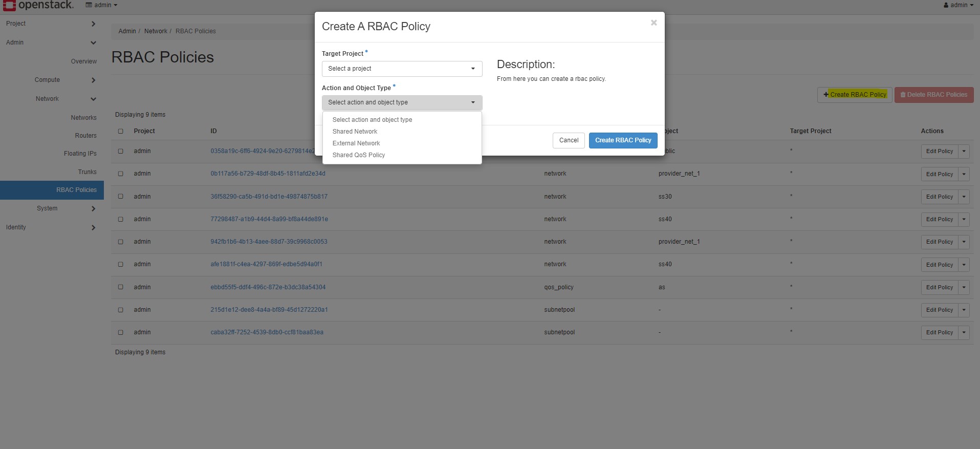The height and width of the screenshot is (449, 980).
Task: Cancel the RBAC policy dialog
Action: tap(569, 140)
